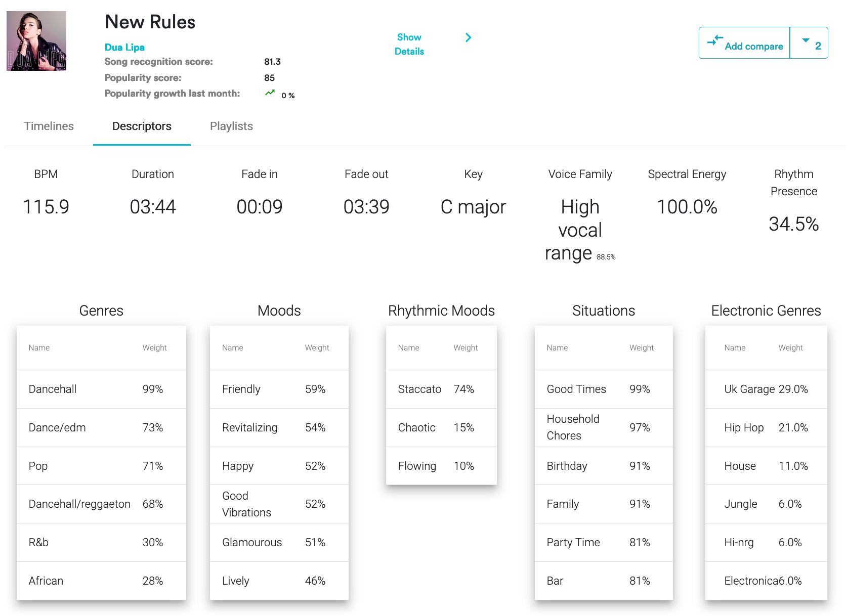Sort Moods table by Name header
Screen dimensions: 846x616
point(232,348)
